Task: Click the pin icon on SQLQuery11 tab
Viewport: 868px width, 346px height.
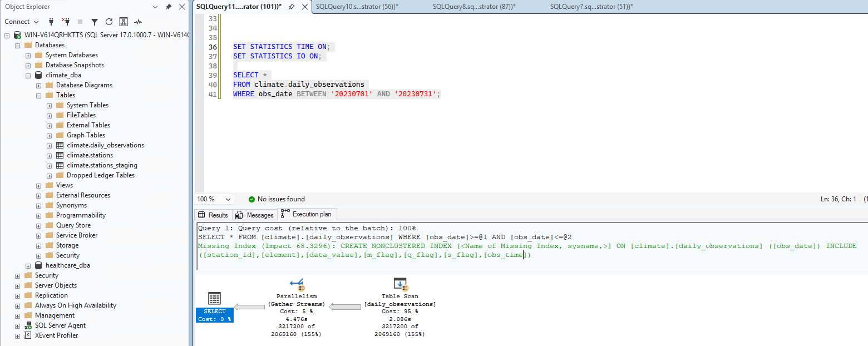Action: [292, 7]
